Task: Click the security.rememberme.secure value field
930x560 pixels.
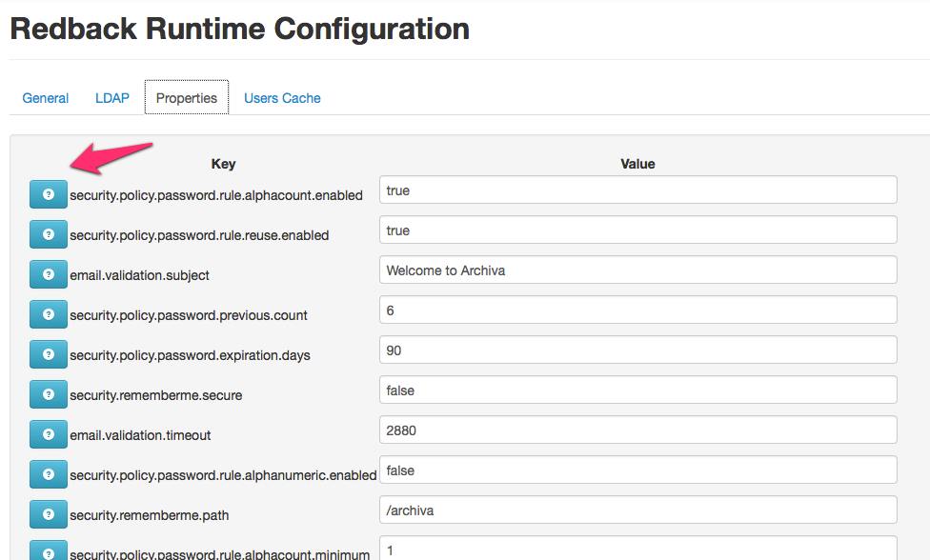Action: [x=637, y=390]
